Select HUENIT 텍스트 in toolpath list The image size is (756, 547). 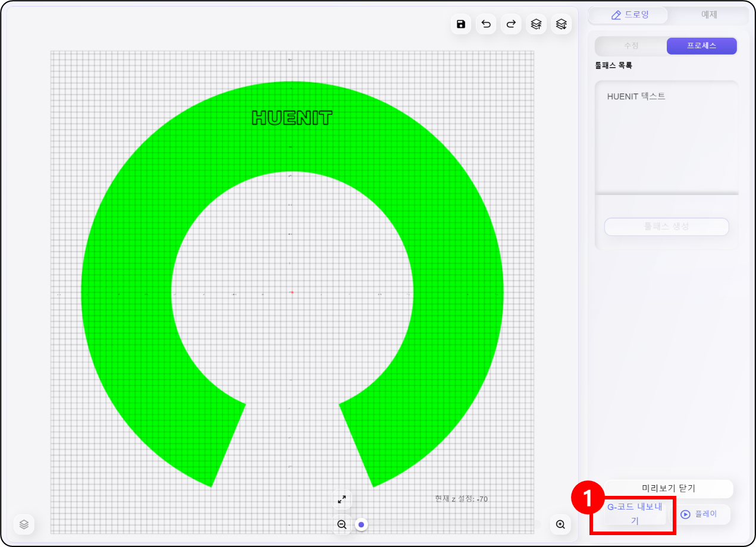point(636,96)
